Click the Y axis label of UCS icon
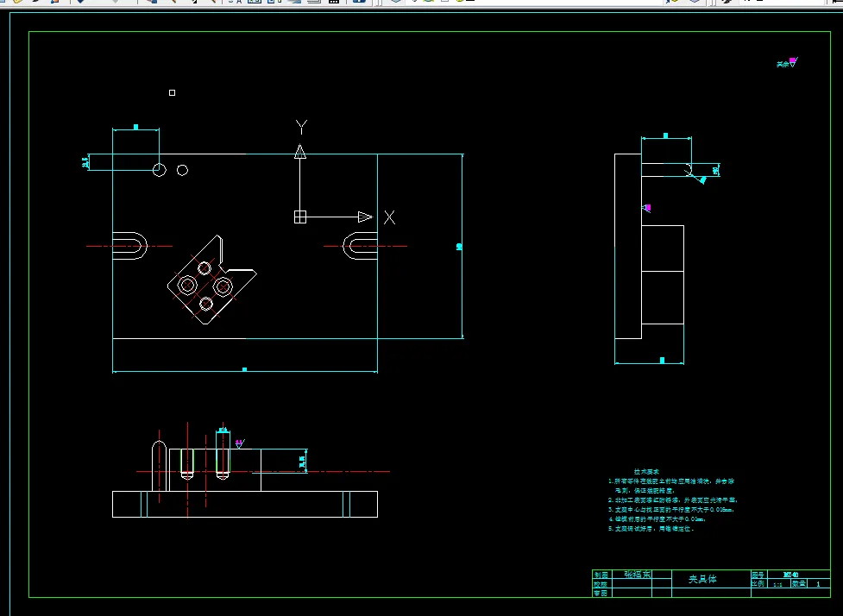843x616 pixels. (302, 128)
